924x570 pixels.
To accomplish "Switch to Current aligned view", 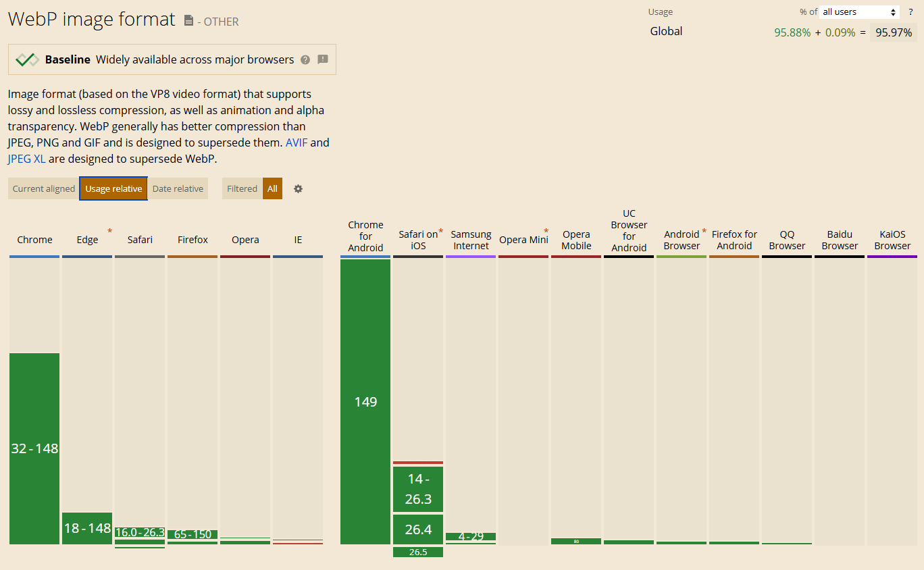I will coord(44,188).
